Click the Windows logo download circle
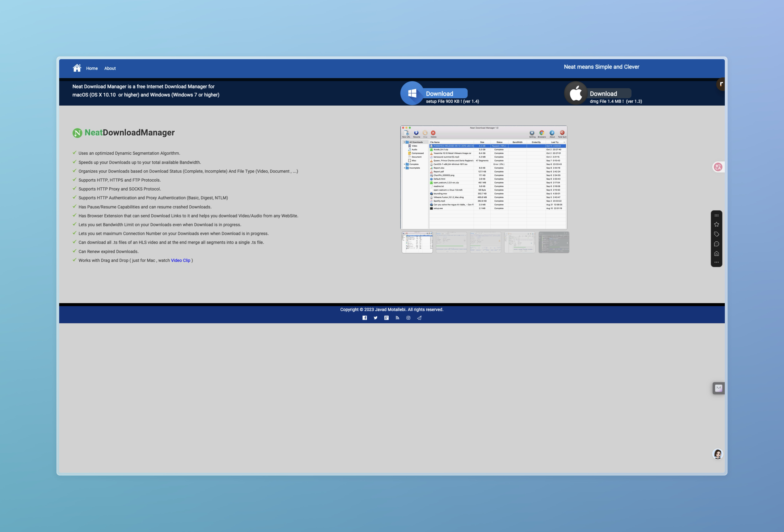 point(412,93)
